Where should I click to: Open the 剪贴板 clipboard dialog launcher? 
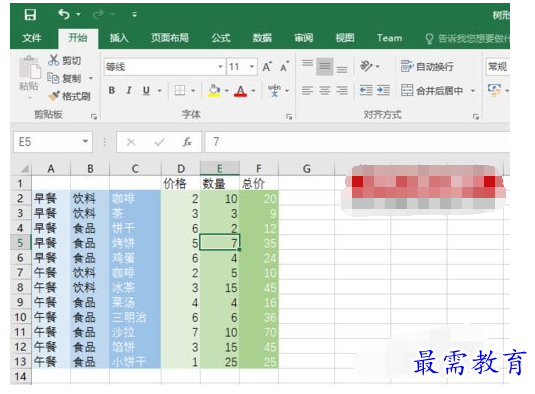(94, 117)
